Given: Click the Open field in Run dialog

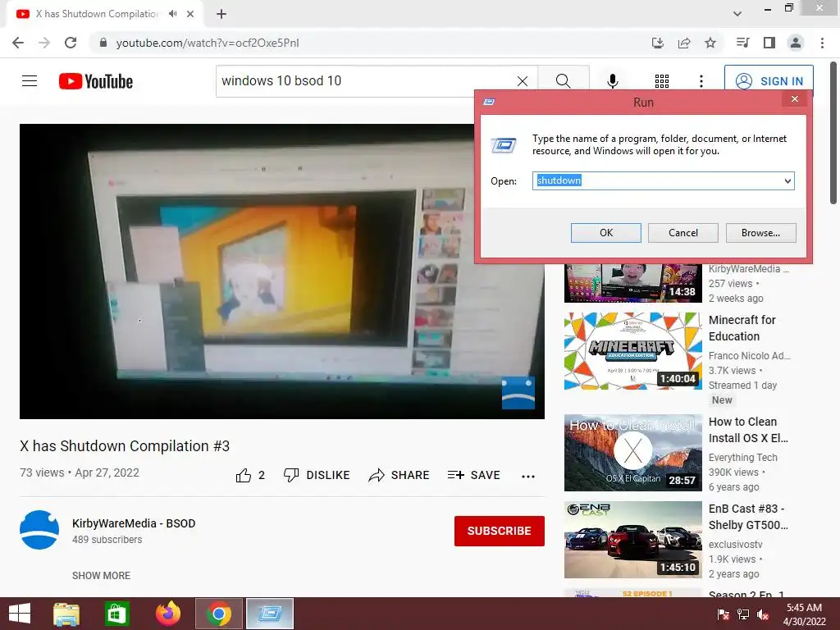Looking at the screenshot, I should pyautogui.click(x=658, y=181).
